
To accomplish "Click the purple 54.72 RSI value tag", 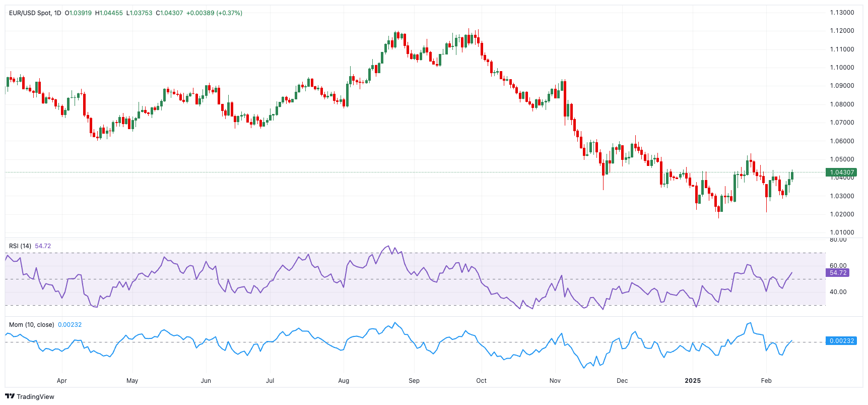I will tap(838, 273).
